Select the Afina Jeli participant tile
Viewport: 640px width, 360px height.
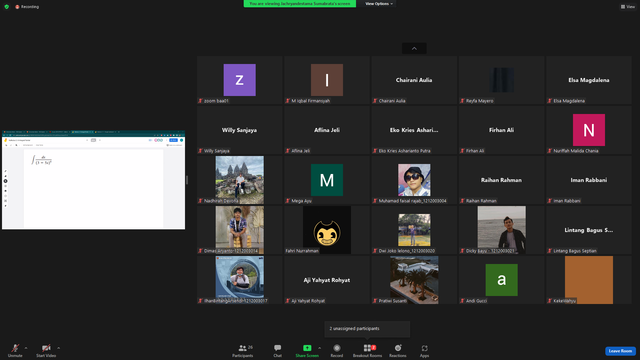pyautogui.click(x=327, y=130)
